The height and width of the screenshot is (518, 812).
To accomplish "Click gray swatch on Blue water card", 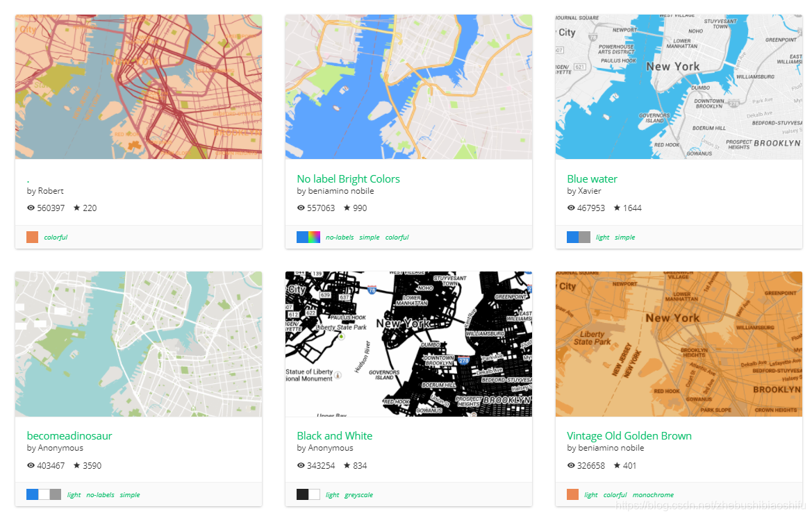I will pyautogui.click(x=585, y=237).
